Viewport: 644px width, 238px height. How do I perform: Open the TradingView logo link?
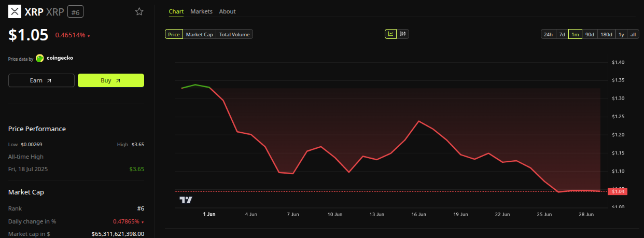coord(186,200)
